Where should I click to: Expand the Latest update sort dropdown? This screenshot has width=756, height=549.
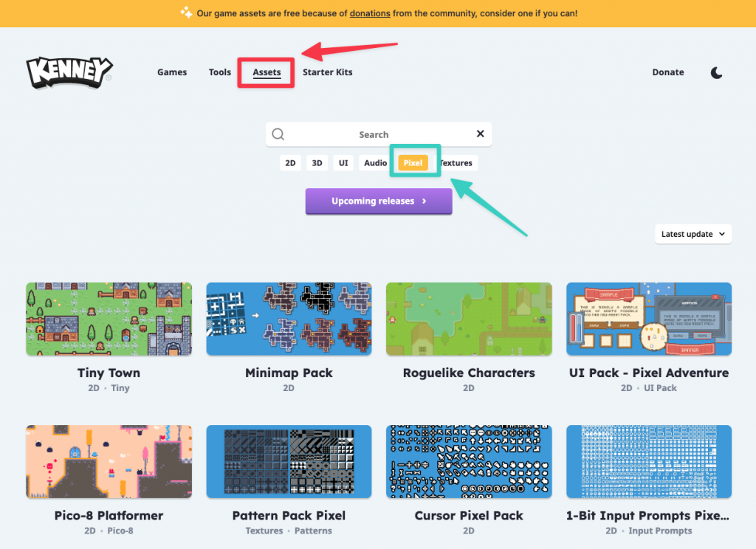[693, 234]
